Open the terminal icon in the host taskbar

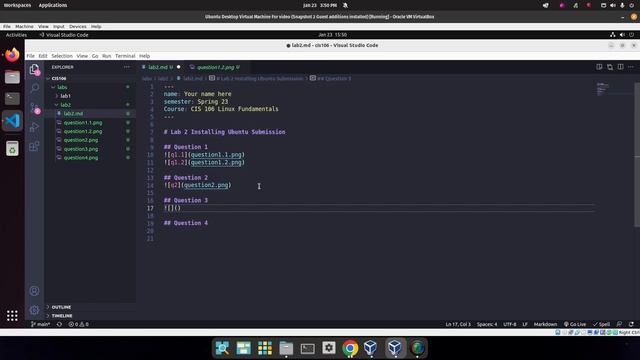[307, 348]
